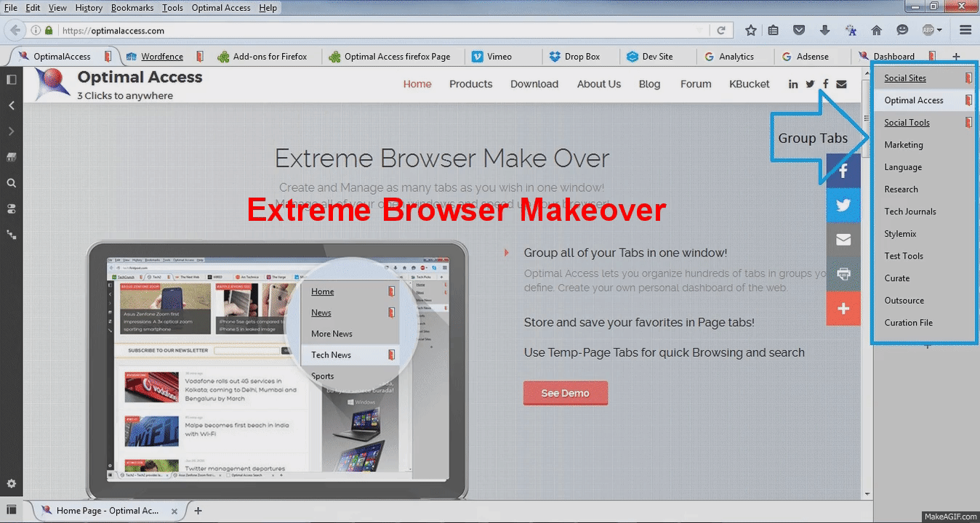
Task: Click the Twitter icon in site header
Action: [810, 84]
